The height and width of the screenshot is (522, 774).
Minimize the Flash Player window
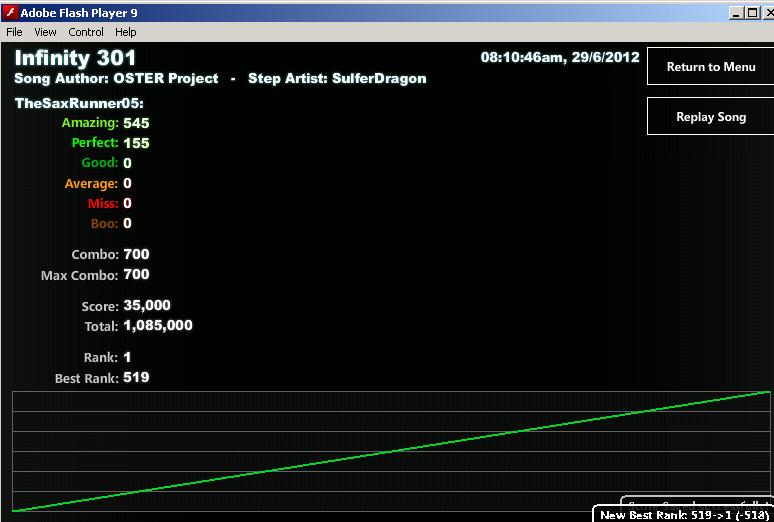pyautogui.click(x=736, y=13)
